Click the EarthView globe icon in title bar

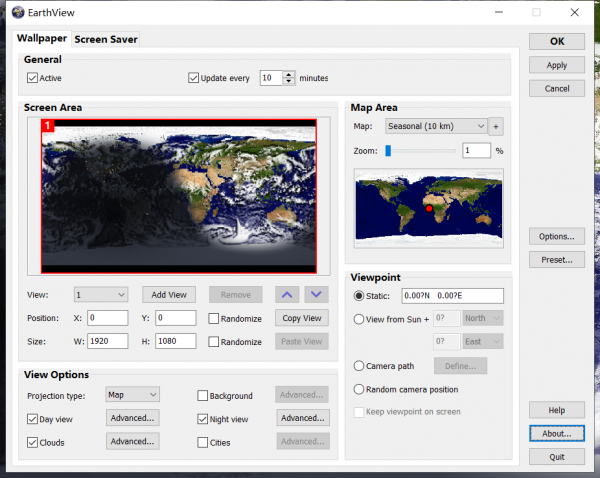pyautogui.click(x=18, y=12)
